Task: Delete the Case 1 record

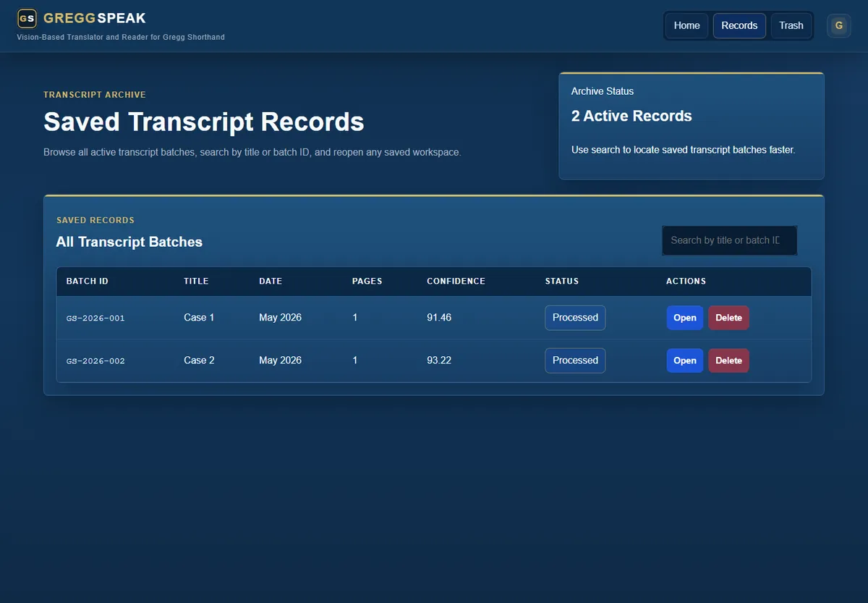Action: pos(728,318)
